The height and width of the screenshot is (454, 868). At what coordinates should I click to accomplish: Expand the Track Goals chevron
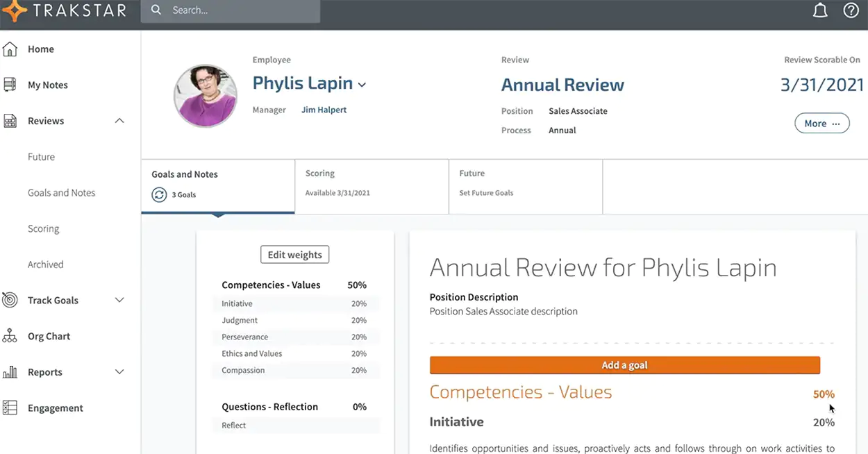tap(119, 300)
